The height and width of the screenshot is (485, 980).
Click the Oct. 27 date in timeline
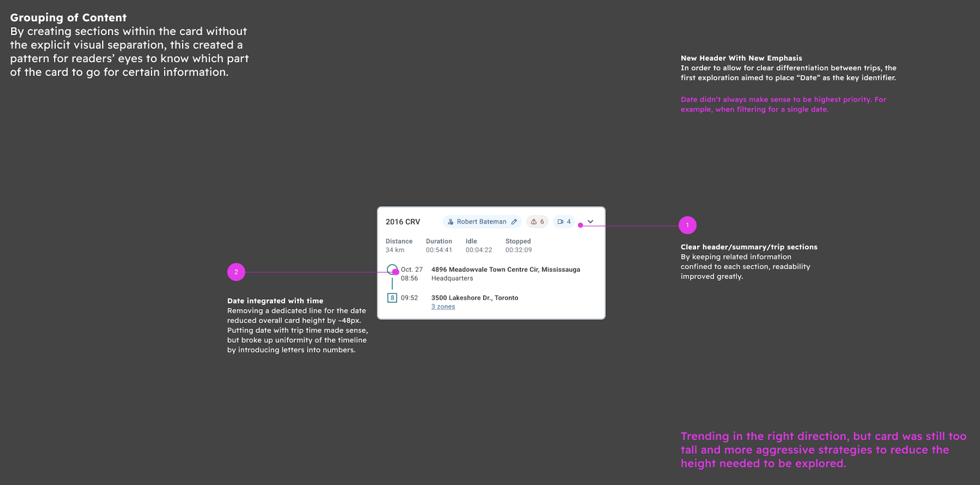pyautogui.click(x=412, y=269)
